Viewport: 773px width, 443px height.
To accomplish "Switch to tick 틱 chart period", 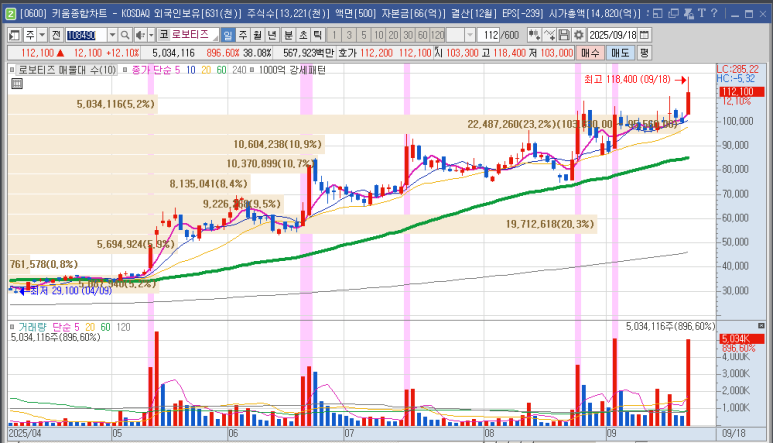I will tap(318, 35).
